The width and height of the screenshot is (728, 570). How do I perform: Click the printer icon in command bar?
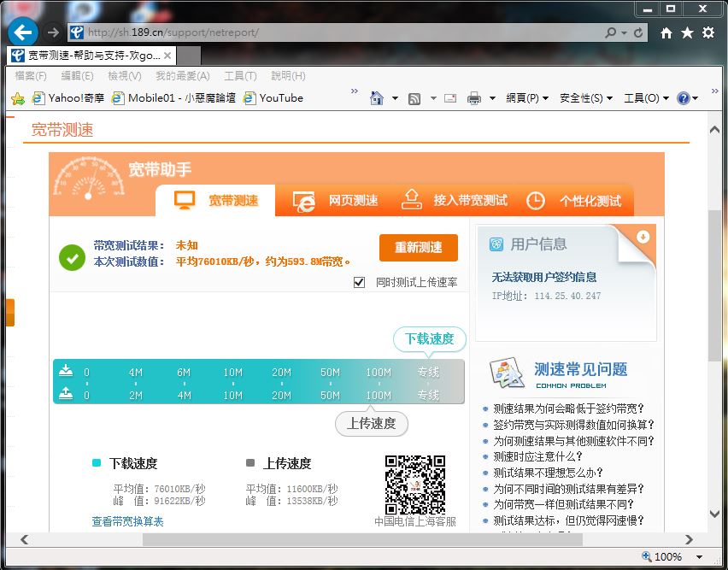474,98
